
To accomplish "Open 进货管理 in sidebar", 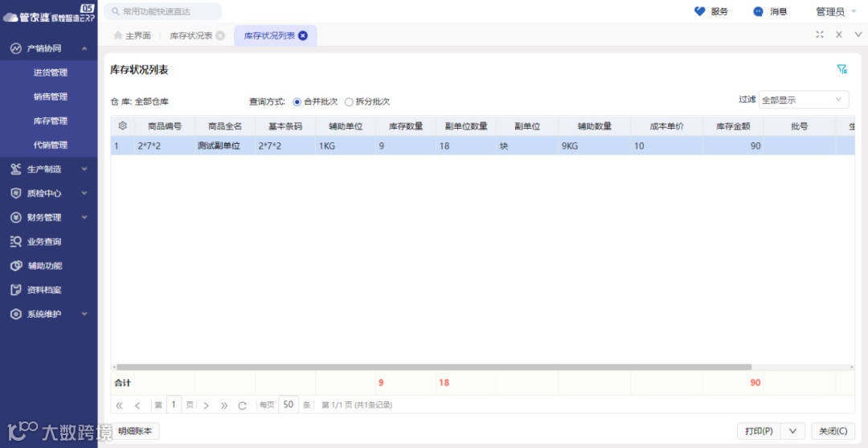I will pyautogui.click(x=51, y=72).
